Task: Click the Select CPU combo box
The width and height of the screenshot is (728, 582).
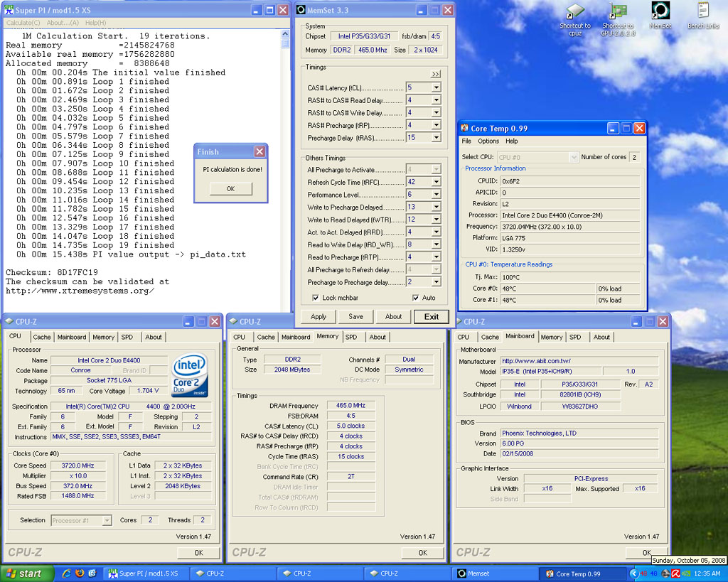Action: coord(537,157)
